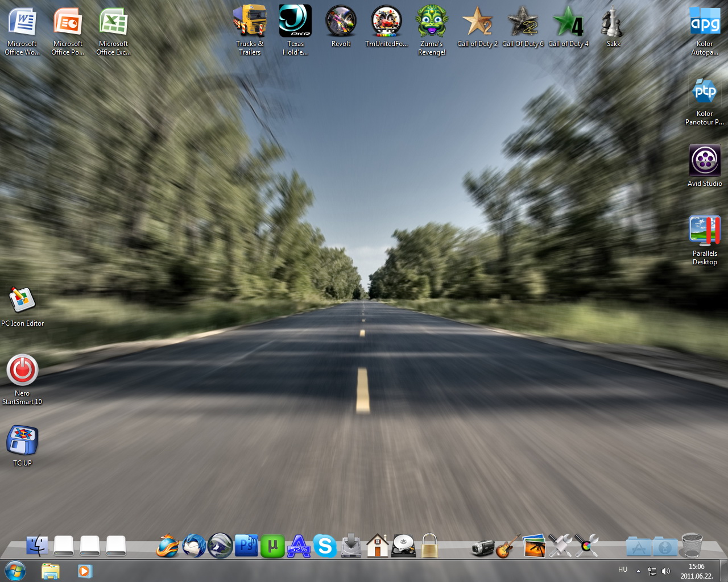Open Parallels Desktop shortcut
The image size is (728, 582).
(705, 240)
